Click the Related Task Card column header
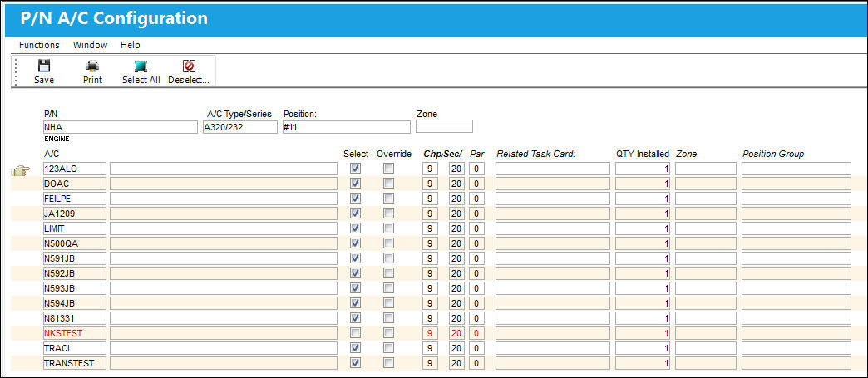Viewport: 868px width, 378px height. (536, 154)
